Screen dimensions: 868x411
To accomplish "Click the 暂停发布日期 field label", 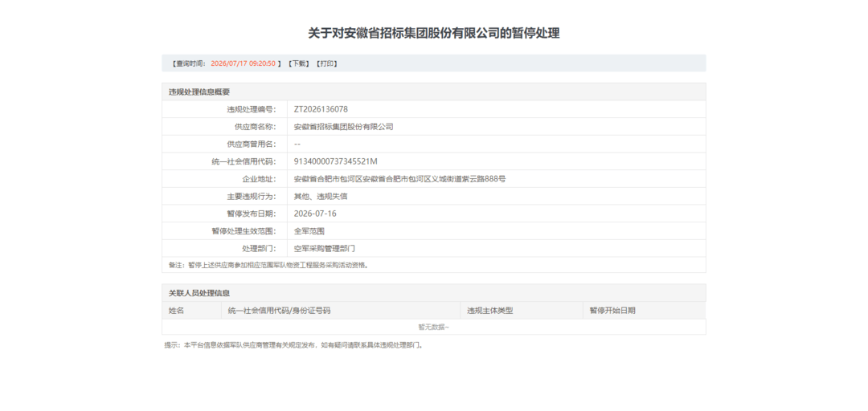I will 252,214.
